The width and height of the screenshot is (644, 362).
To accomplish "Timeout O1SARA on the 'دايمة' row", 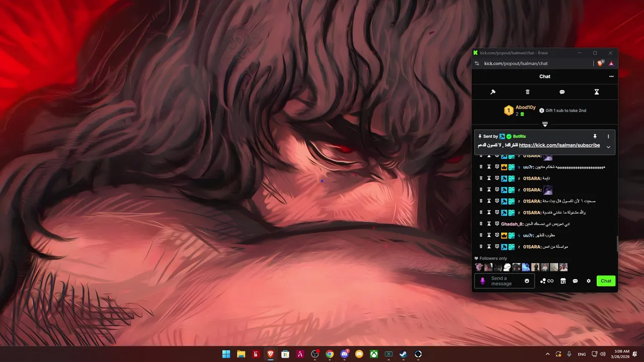I will (x=489, y=178).
